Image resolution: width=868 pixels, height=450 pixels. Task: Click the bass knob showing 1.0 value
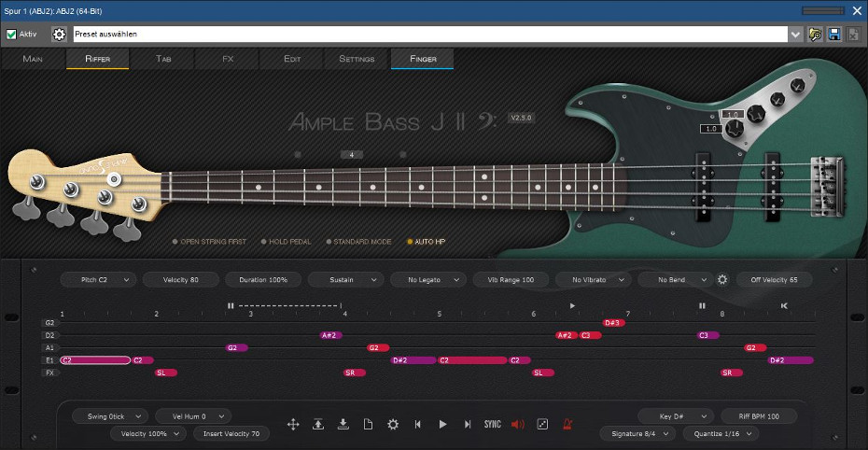[x=735, y=129]
